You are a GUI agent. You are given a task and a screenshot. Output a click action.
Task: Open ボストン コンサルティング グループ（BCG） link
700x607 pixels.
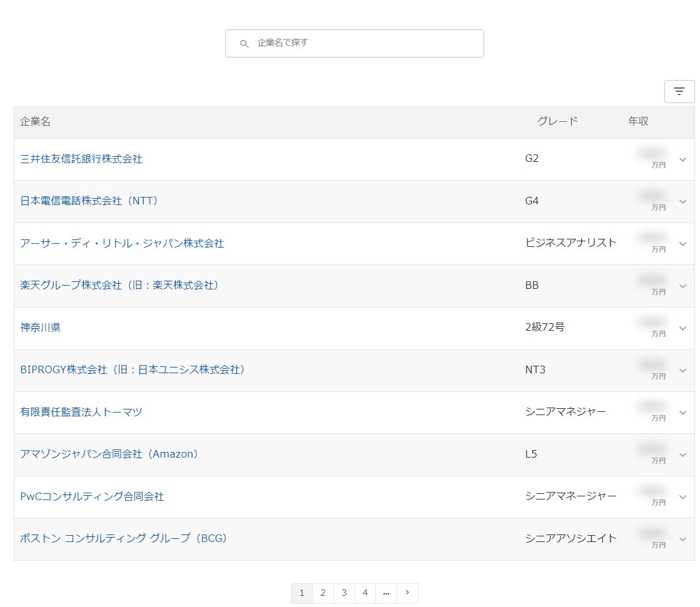tap(124, 538)
